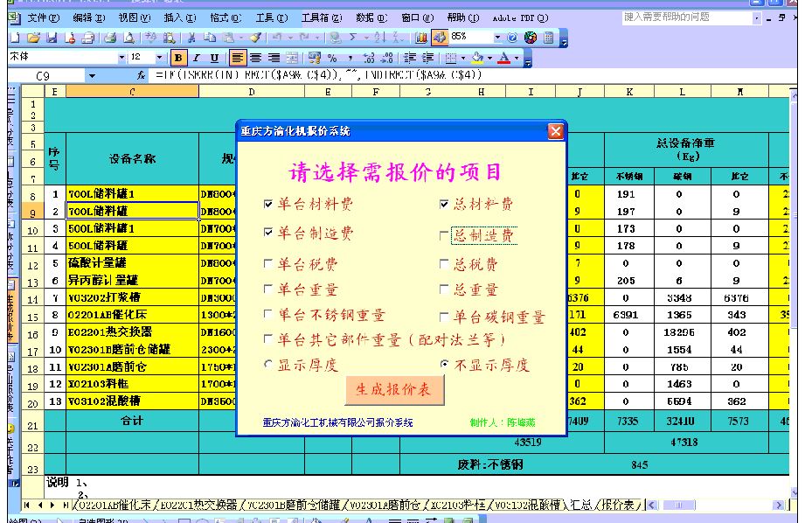Screen dimensions: 812x523
Task: Open the 工具箱 menu
Action: pos(322,18)
